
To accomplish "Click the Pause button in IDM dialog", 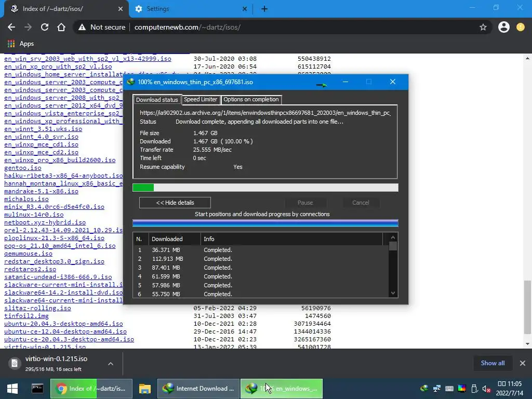I will (x=305, y=203).
